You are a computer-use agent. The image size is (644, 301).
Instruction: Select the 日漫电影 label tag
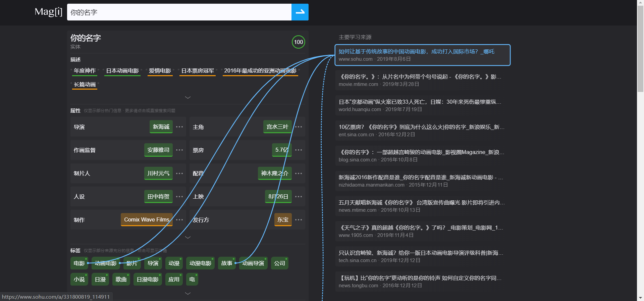148,280
